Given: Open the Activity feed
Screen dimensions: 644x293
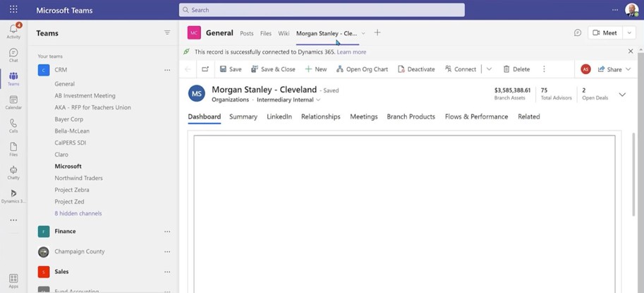Looking at the screenshot, I should coord(13,31).
